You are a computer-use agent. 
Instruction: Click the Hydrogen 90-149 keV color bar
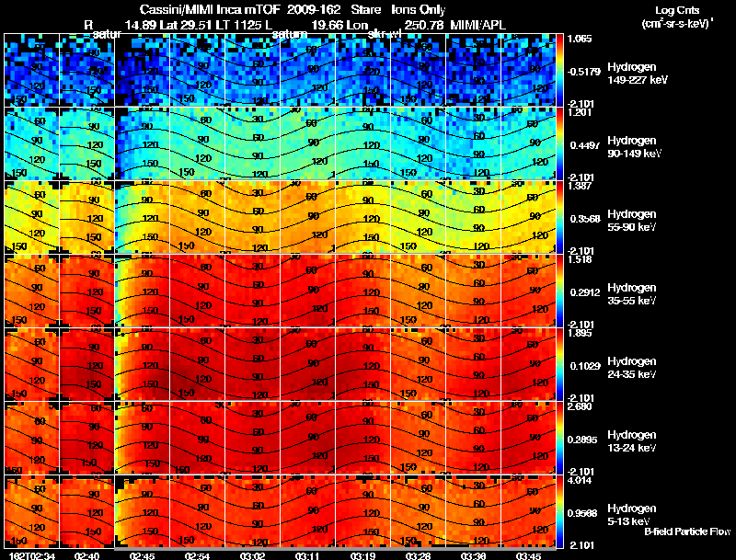[x=559, y=143]
